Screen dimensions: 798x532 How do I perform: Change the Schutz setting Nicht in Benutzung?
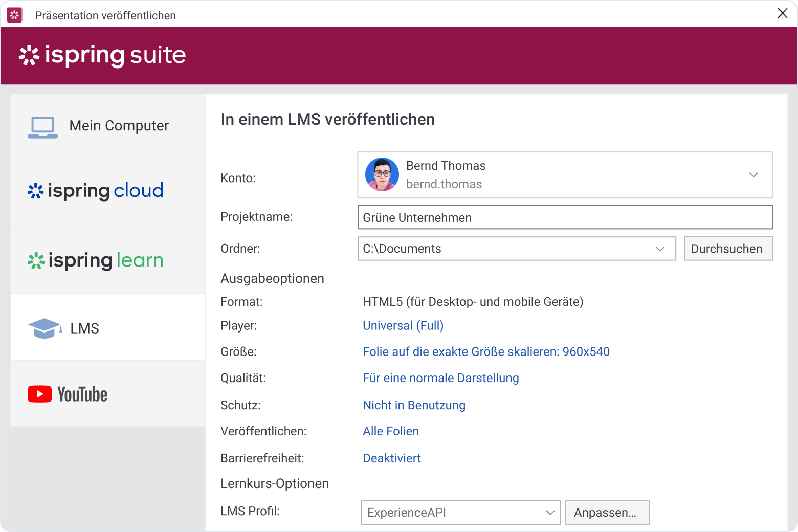tap(414, 405)
